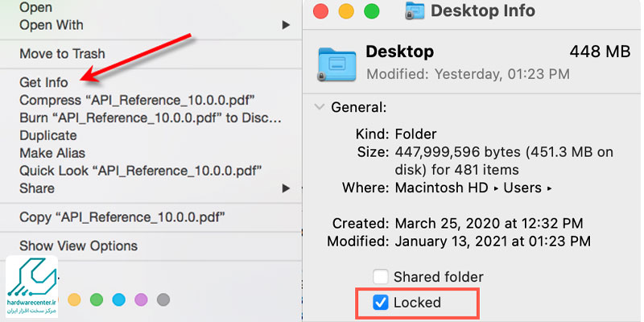Expand the Open With submenu arrow
This screenshot has height=322, width=644.
286,25
